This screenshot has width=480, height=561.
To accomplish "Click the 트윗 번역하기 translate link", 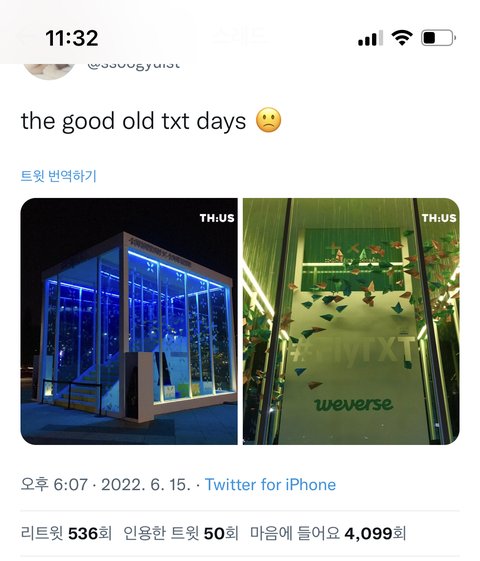I will 58,176.
